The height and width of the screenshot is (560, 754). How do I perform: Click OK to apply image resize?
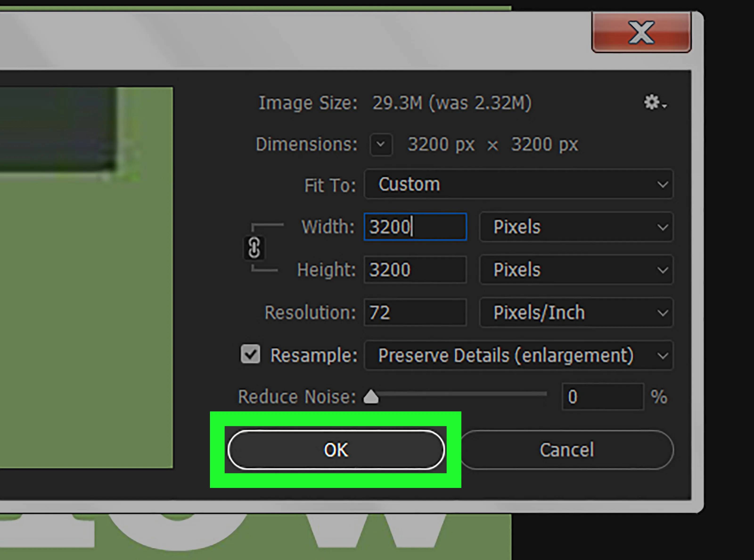coord(335,449)
